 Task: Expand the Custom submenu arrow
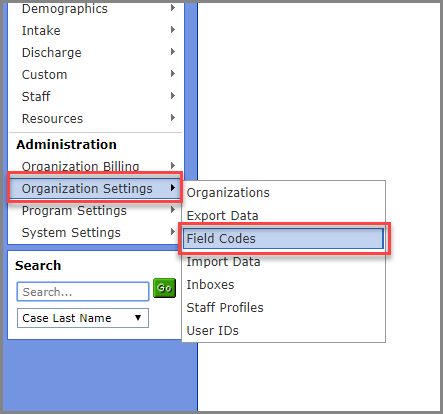(x=173, y=74)
